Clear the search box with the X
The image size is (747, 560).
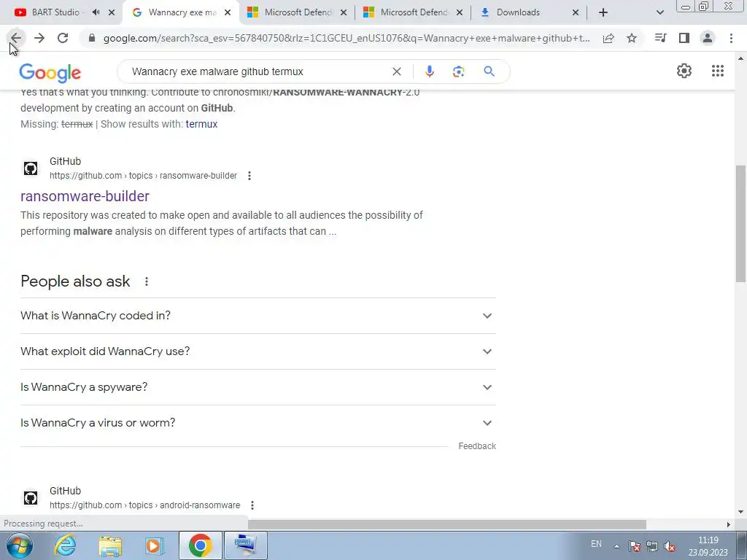[x=396, y=71]
